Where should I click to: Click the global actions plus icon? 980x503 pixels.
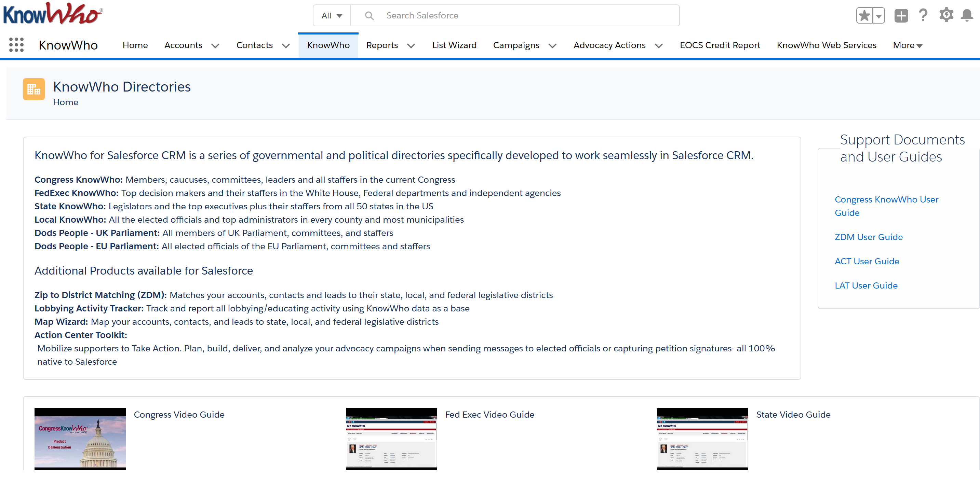click(901, 16)
